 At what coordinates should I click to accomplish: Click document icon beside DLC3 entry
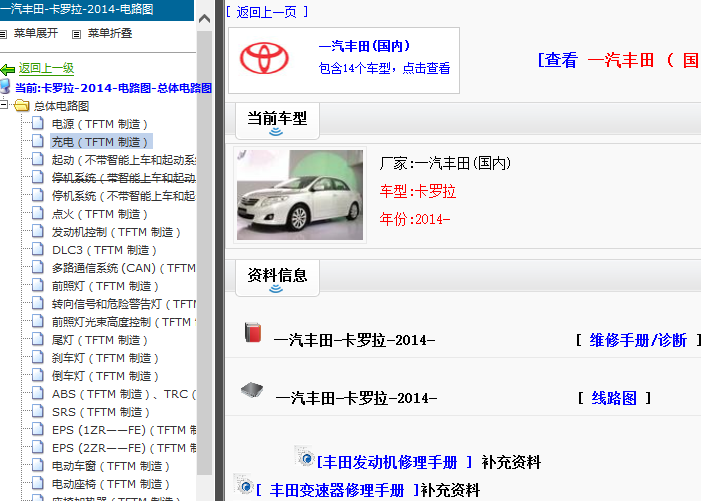click(x=38, y=249)
